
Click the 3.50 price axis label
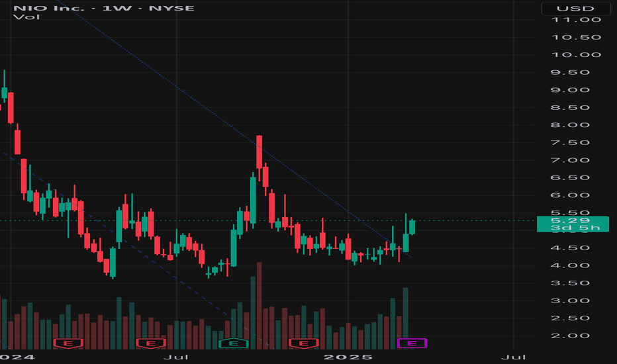570,283
